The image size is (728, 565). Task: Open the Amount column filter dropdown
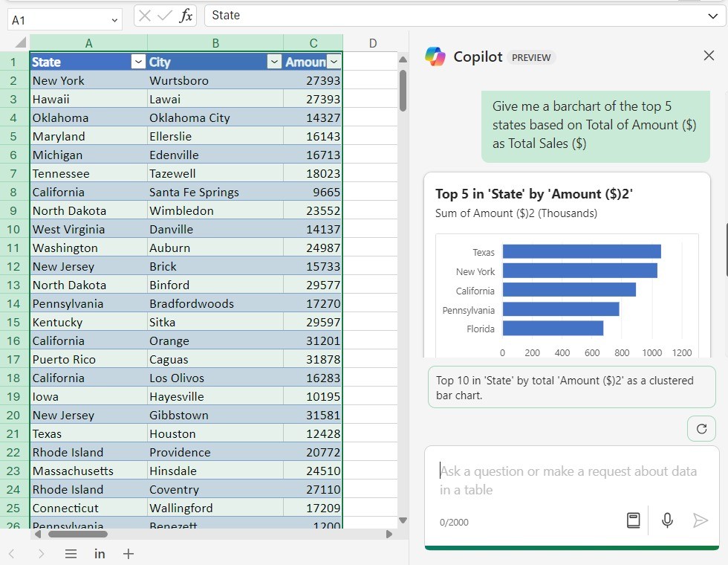[x=334, y=62]
